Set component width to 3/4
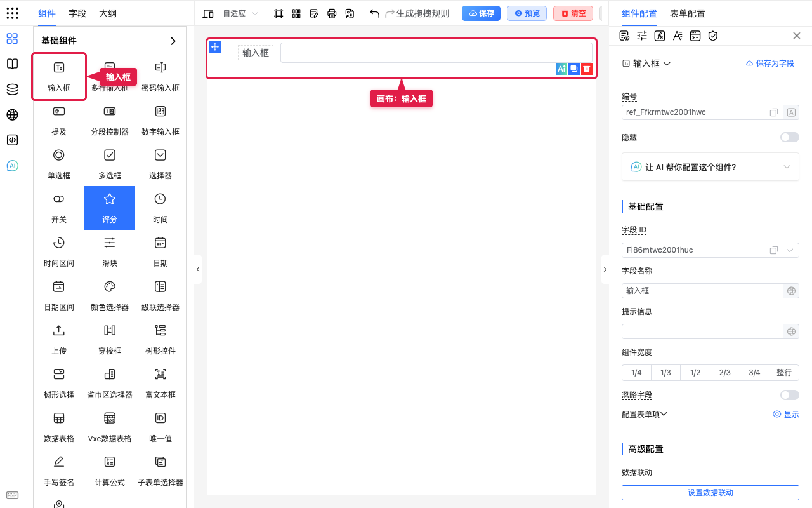 point(754,373)
